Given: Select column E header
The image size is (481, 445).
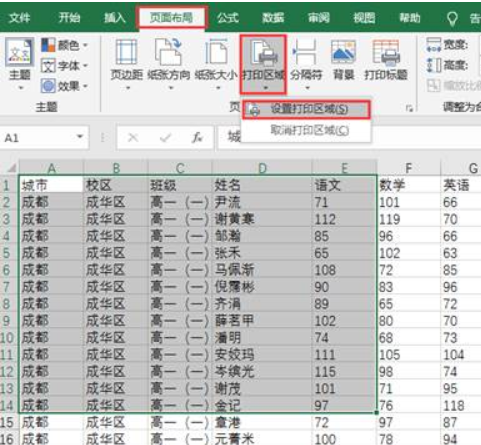Looking at the screenshot, I should [x=344, y=168].
